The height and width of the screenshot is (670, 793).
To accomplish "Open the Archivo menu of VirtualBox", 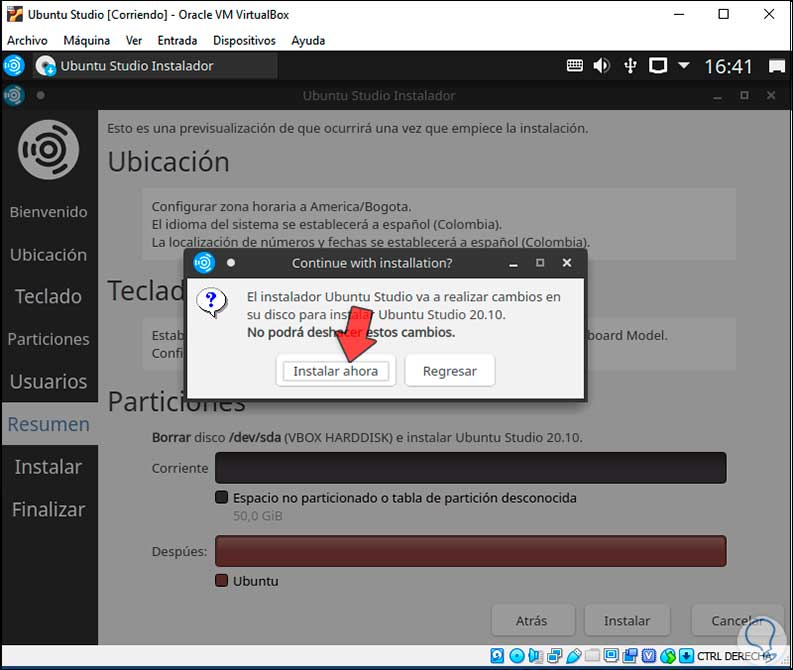I will 27,40.
